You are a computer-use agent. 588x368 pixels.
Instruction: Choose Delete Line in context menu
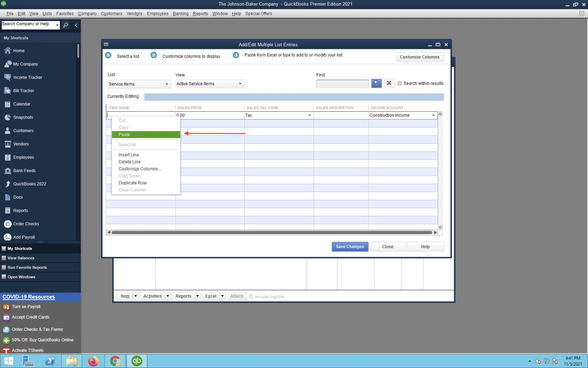pyautogui.click(x=146, y=162)
